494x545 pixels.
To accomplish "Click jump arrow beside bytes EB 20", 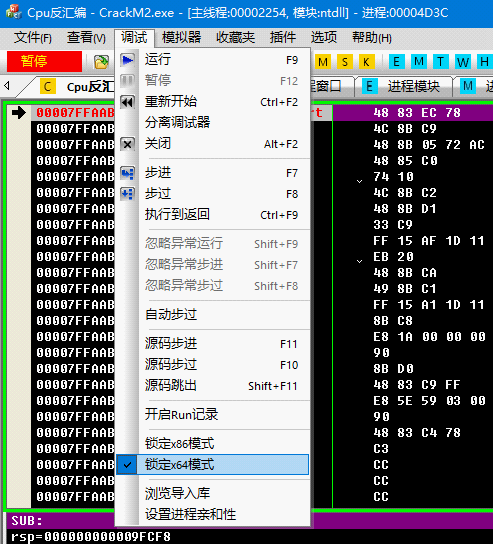I will pos(359,261).
